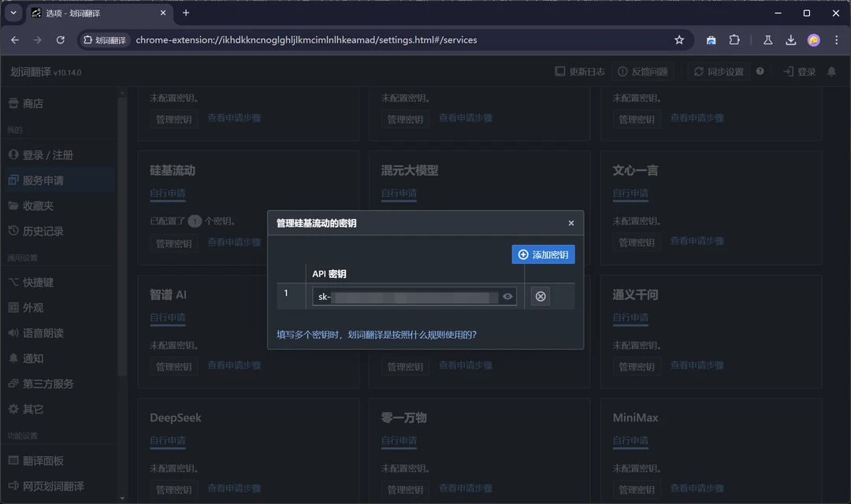Open the browser extensions puzzle icon
Image resolution: width=851 pixels, height=504 pixels.
(x=734, y=40)
